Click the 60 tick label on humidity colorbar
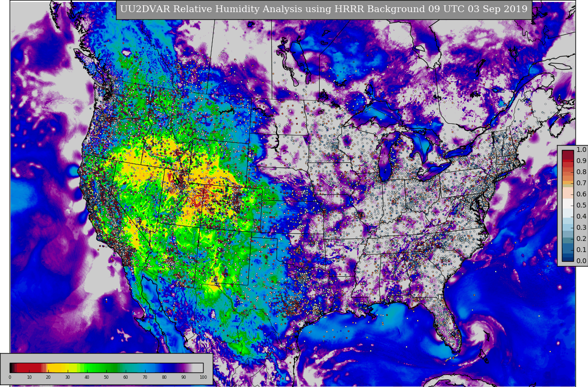 (126, 377)
